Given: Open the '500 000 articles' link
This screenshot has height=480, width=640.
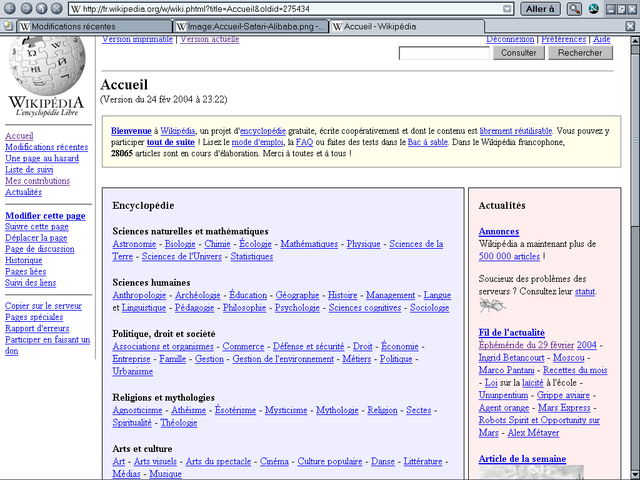Looking at the screenshot, I should pyautogui.click(x=509, y=257).
